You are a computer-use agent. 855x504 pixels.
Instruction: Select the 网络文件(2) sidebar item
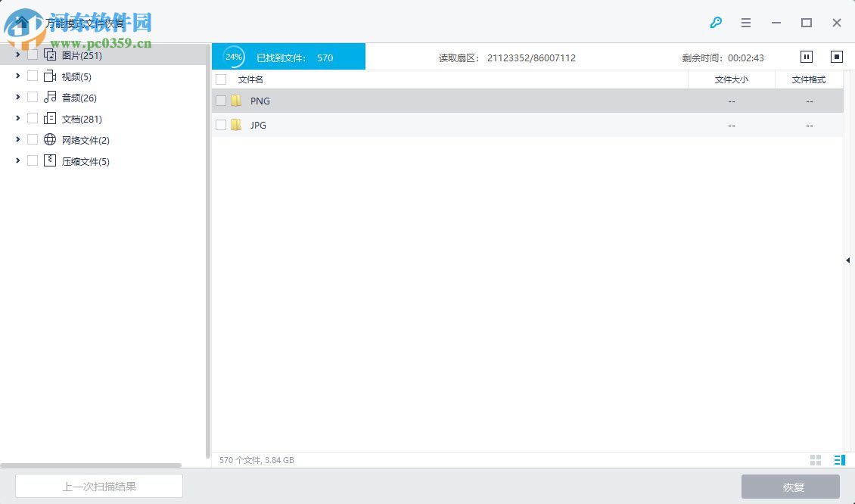click(x=86, y=139)
